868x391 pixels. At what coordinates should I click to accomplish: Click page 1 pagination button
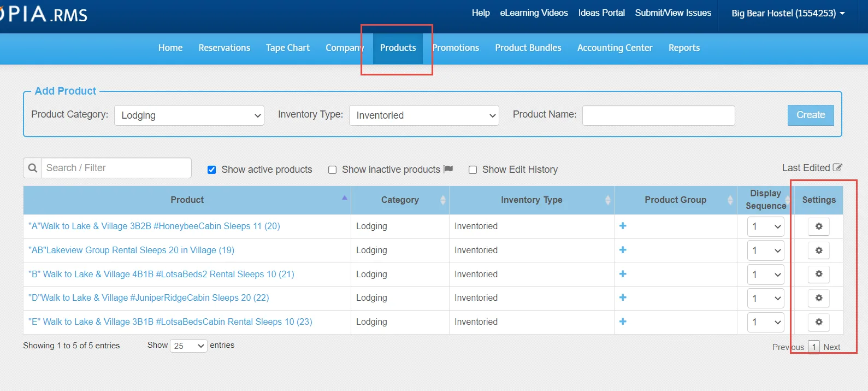point(814,347)
